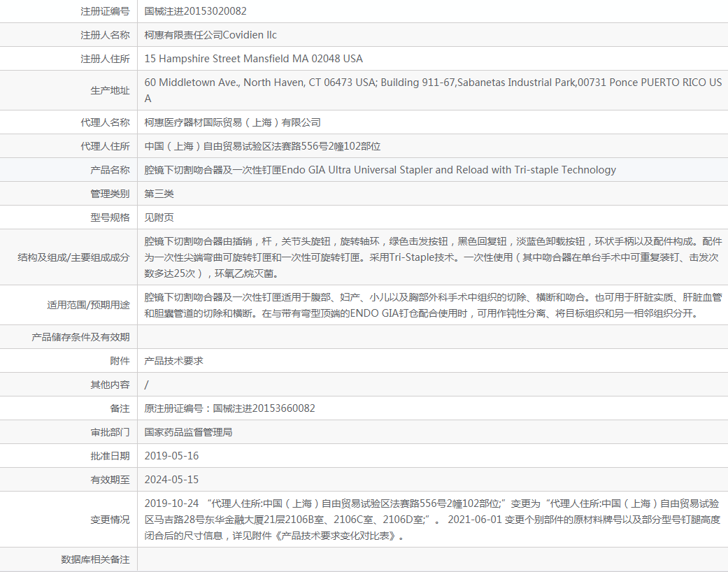Image resolution: width=728 pixels, height=572 pixels.
Task: Click the 产品技术要求 attachment entry
Action: [x=173, y=361]
